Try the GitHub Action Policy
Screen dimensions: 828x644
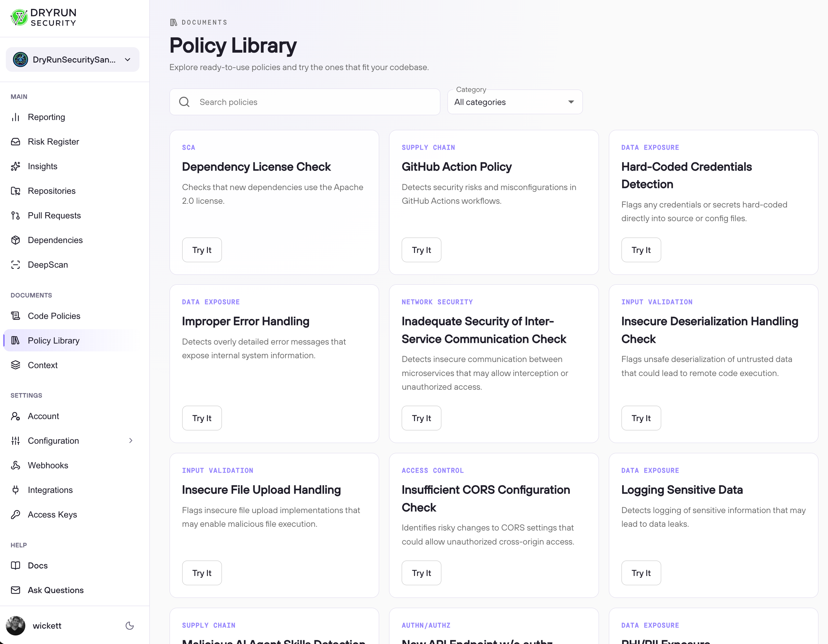[421, 250]
